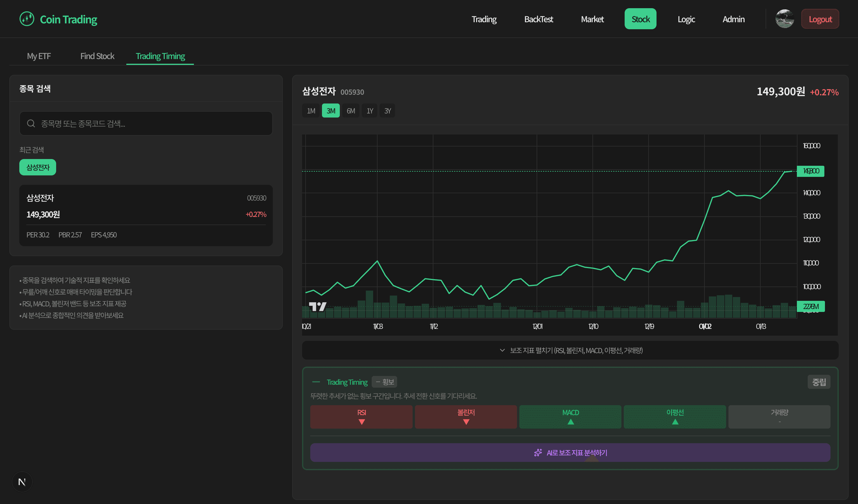The width and height of the screenshot is (858, 504).
Task: Click the 이평선 up-arrow indicator
Action: coord(675,422)
